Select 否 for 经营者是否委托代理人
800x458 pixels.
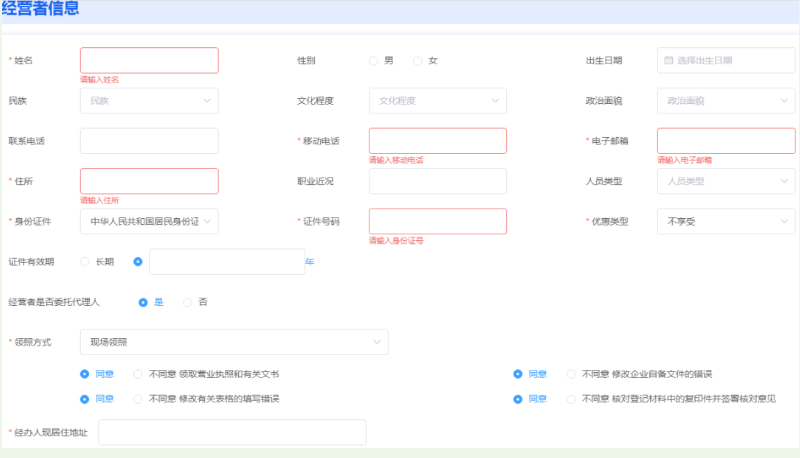[x=187, y=301]
